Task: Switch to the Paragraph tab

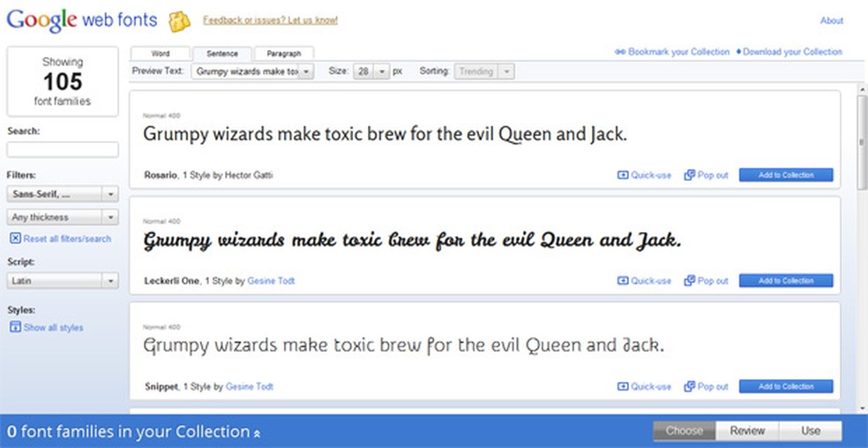Action: tap(284, 54)
